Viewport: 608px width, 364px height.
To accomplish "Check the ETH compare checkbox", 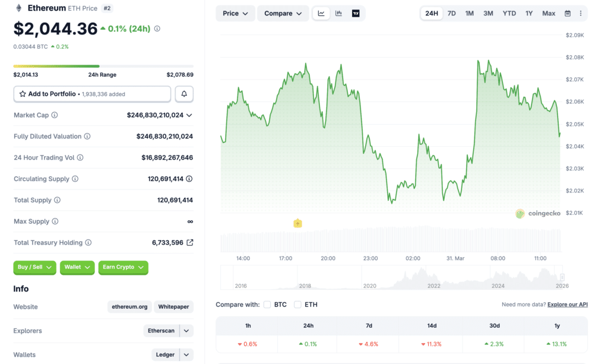I will pos(298,305).
